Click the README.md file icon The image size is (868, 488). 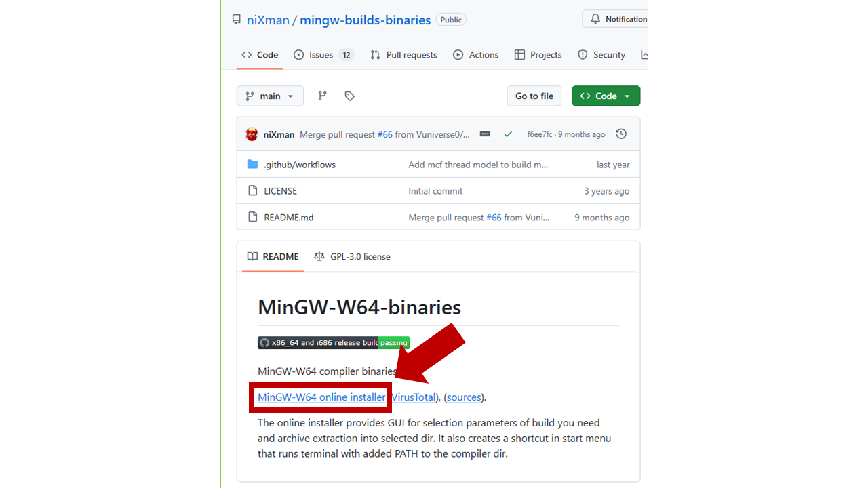pos(253,217)
